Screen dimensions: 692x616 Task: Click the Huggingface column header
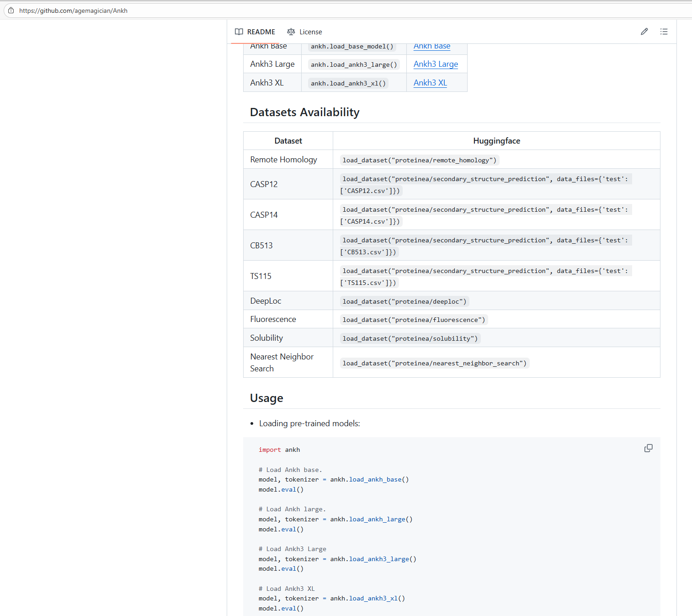496,141
